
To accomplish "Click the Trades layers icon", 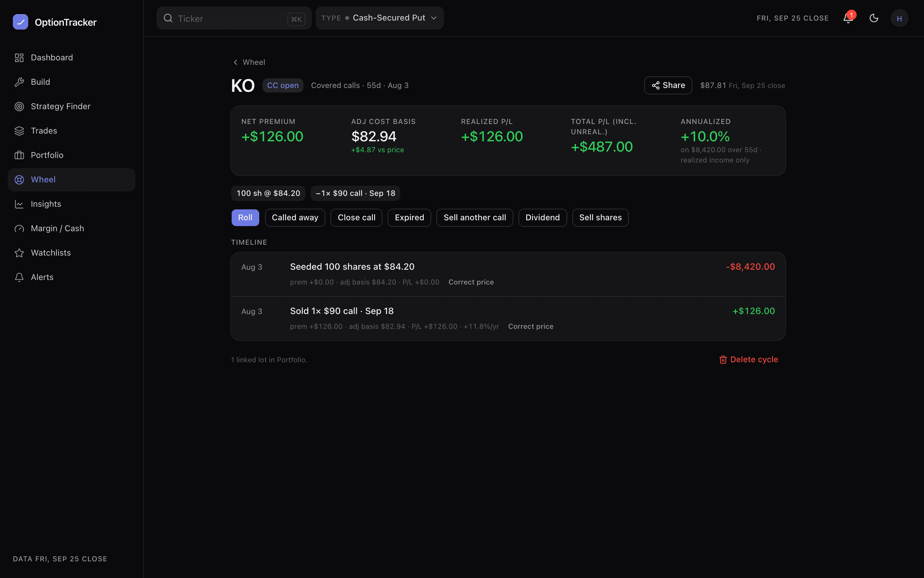I will coord(19,131).
